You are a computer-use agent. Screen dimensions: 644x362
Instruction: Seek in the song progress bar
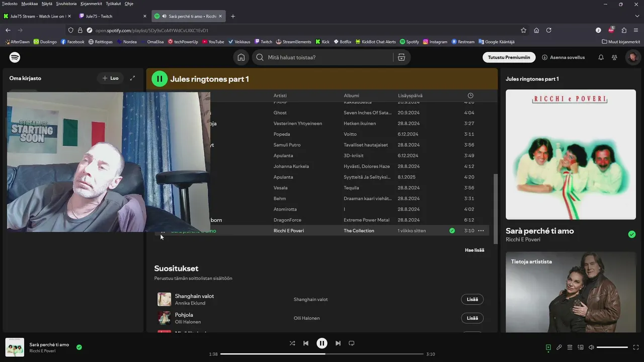[x=322, y=354]
